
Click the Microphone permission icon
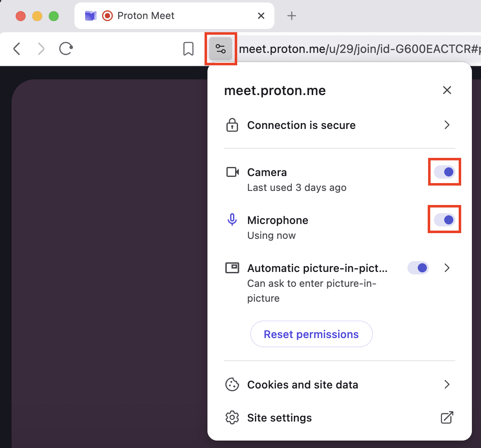[x=232, y=219]
